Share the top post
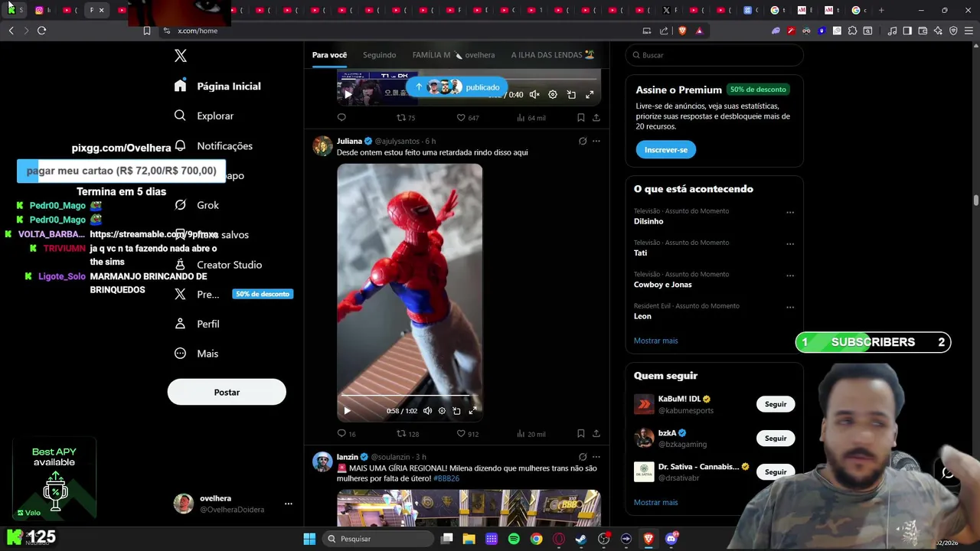Screen dimensions: 980x551 [x=596, y=118]
